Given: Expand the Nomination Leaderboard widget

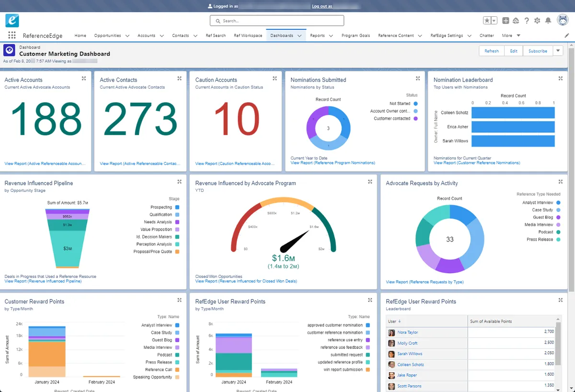Looking at the screenshot, I should click(x=561, y=78).
